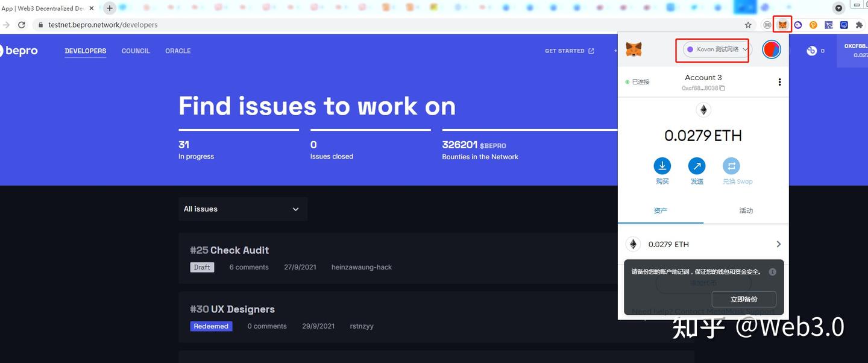Select the COUNCIL menu item
This screenshot has height=363, width=868.
coord(135,51)
